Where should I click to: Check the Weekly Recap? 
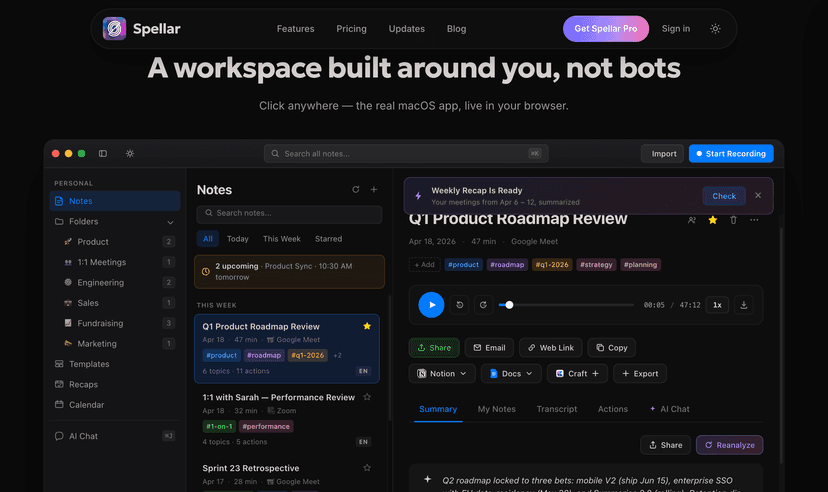(x=723, y=196)
